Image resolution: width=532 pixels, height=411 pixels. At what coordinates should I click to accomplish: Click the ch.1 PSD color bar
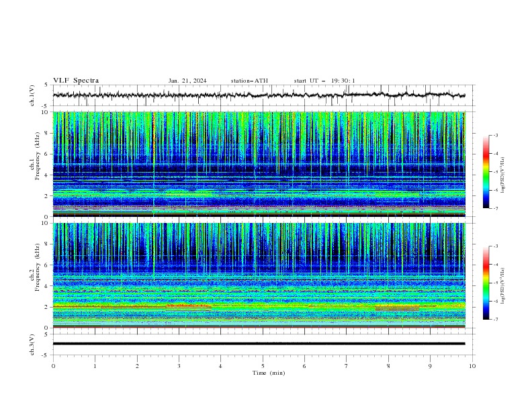486,172
